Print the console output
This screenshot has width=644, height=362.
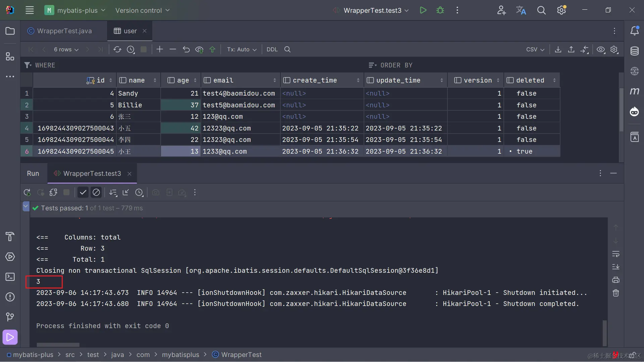pyautogui.click(x=616, y=280)
